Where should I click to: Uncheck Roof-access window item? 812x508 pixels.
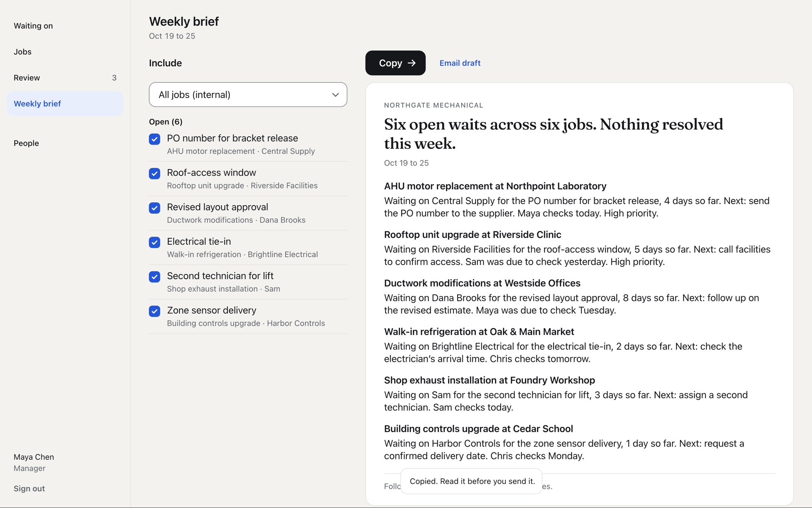click(x=155, y=173)
